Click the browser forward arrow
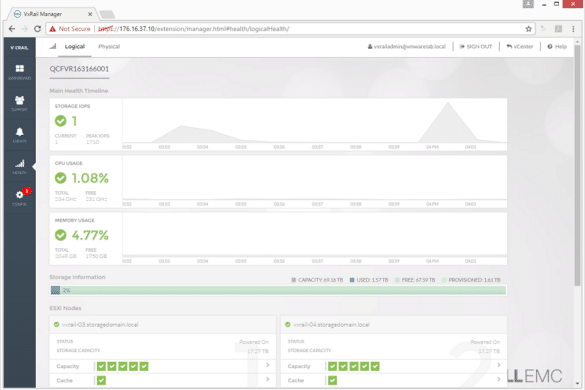The image size is (585, 390). click(x=25, y=29)
